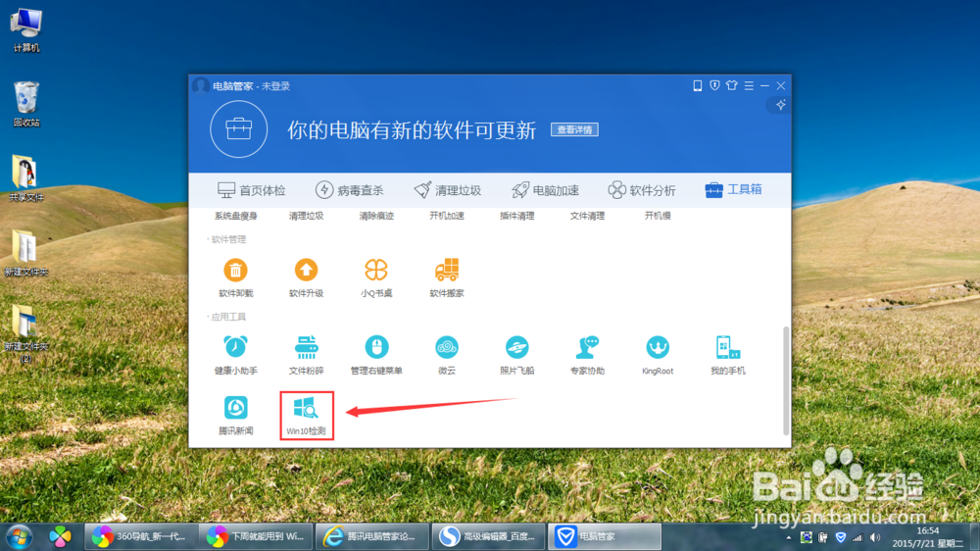Open 软件搬家 software mover
The image size is (980, 551).
point(447,277)
